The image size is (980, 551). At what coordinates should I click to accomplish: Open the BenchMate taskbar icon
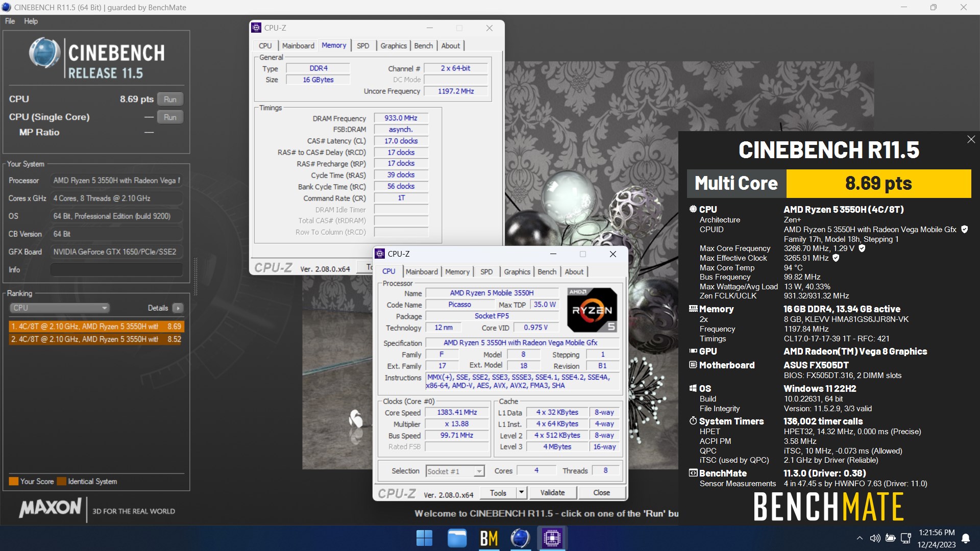(489, 538)
